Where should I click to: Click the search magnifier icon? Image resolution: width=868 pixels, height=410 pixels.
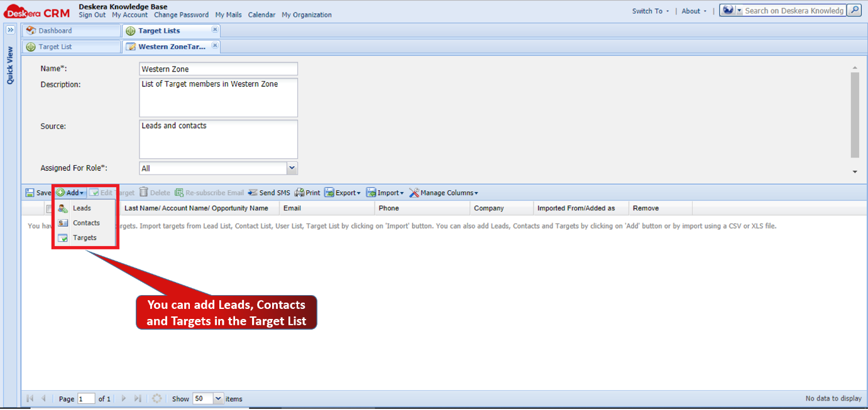pyautogui.click(x=854, y=10)
